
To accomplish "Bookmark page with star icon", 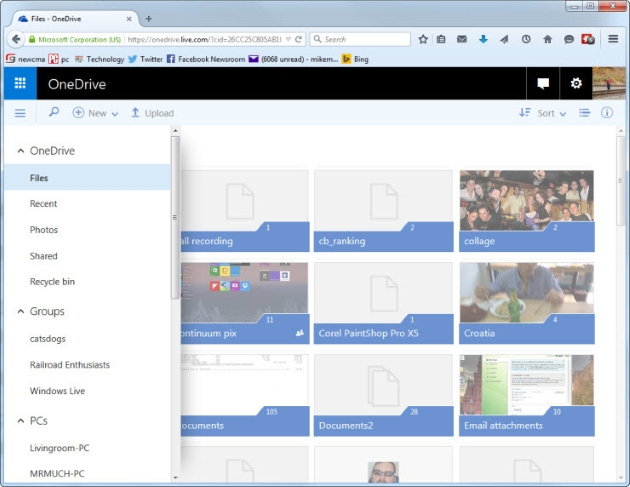I will 423,39.
